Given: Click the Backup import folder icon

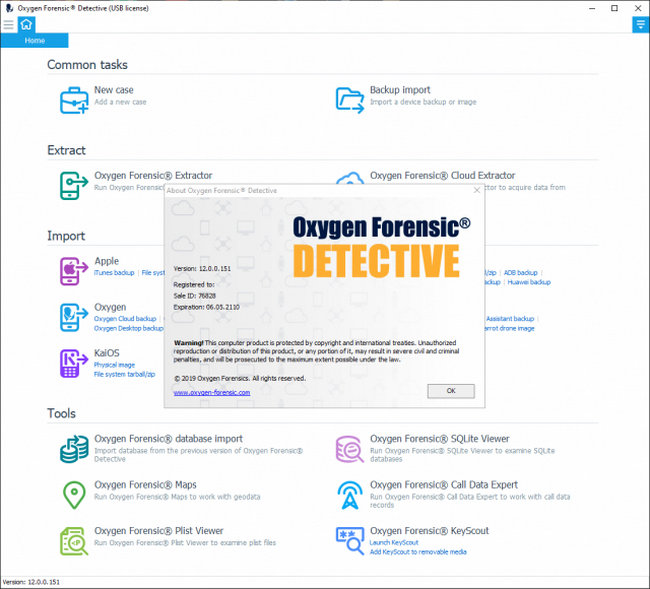Looking at the screenshot, I should tap(350, 100).
